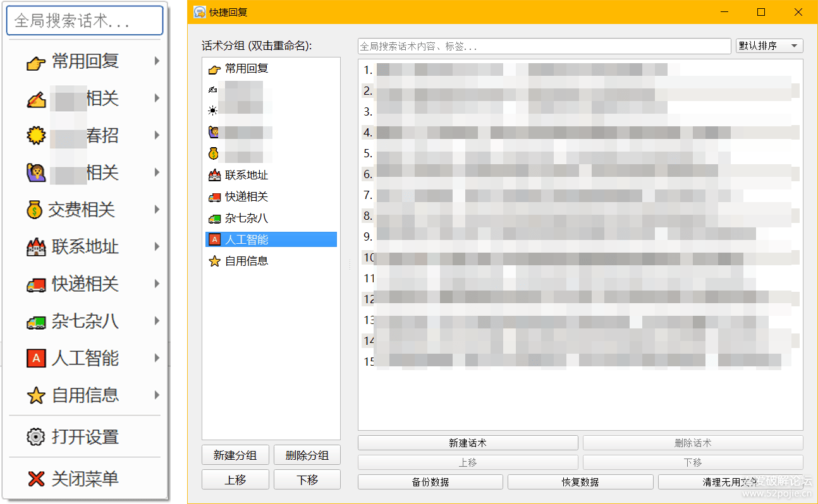This screenshot has width=818, height=504.
Task: Click the delivery truck icon beside 快递相关
Action: pos(35,284)
